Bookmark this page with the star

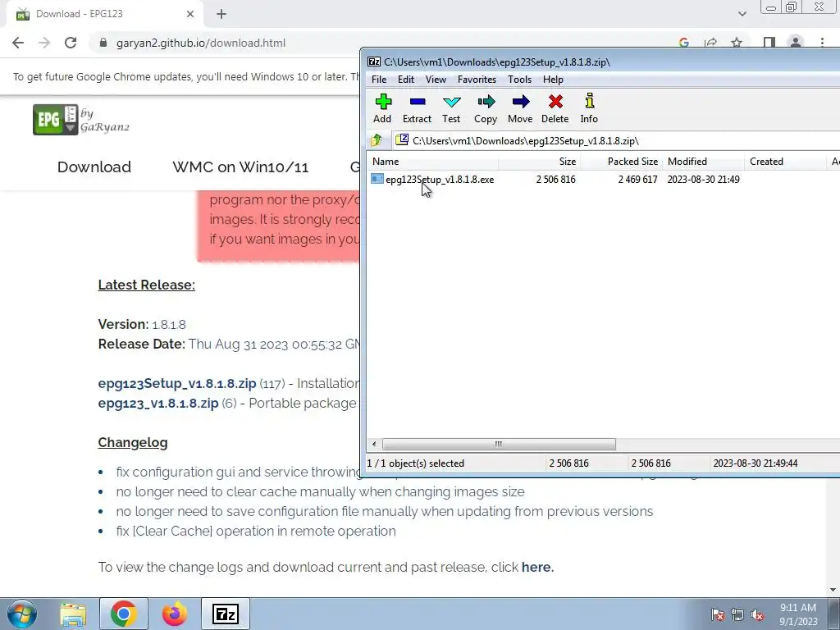pyautogui.click(x=737, y=43)
